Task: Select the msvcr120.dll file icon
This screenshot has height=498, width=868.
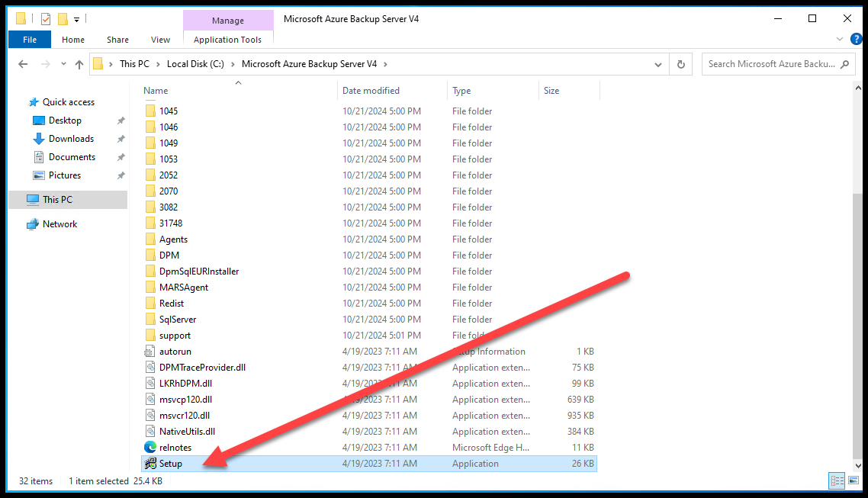Action: (150, 416)
